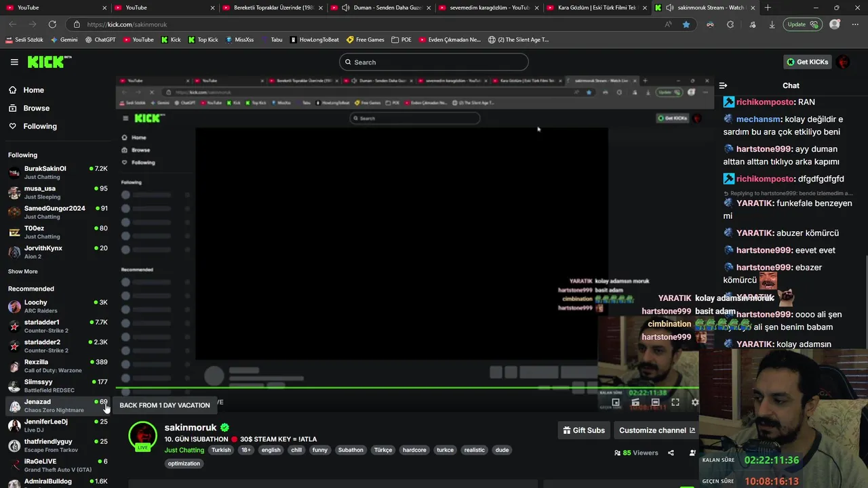
Task: Open musa_usa followed channel
Action: click(x=58, y=192)
